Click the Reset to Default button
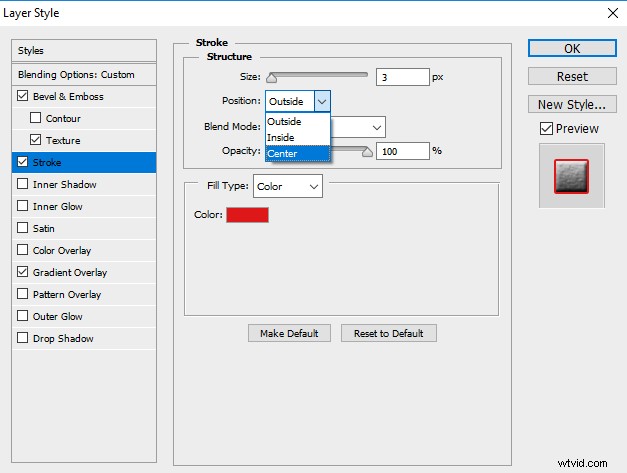Screen dimensions: 627x473 pos(389,333)
